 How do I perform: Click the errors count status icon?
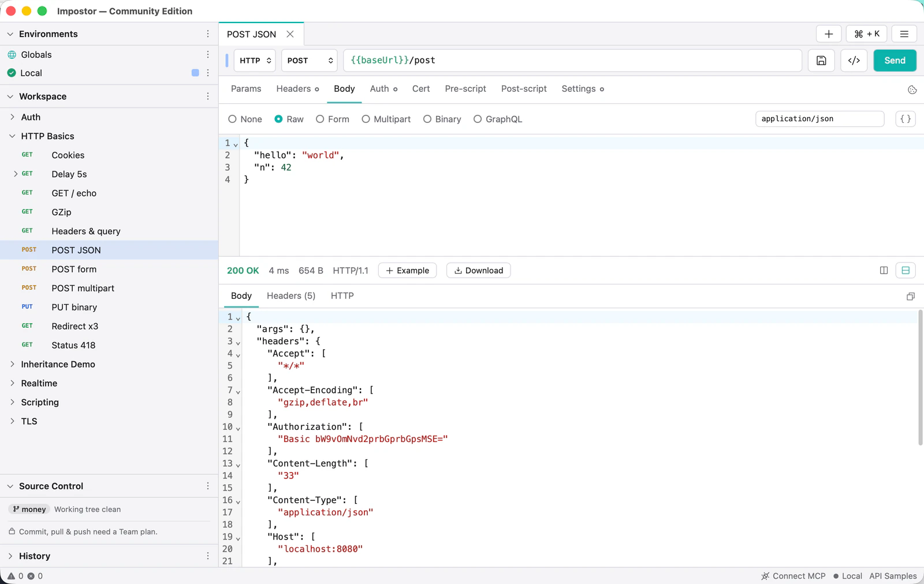[x=31, y=576]
